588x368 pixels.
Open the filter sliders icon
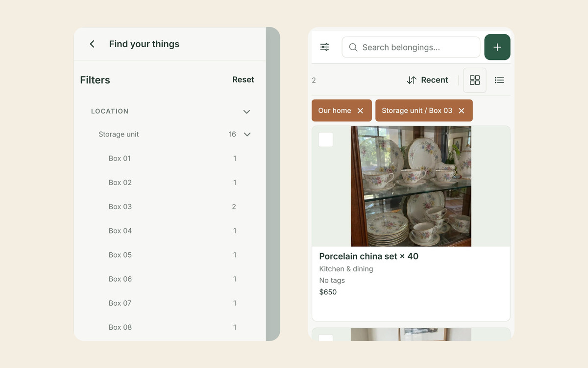pos(325,47)
